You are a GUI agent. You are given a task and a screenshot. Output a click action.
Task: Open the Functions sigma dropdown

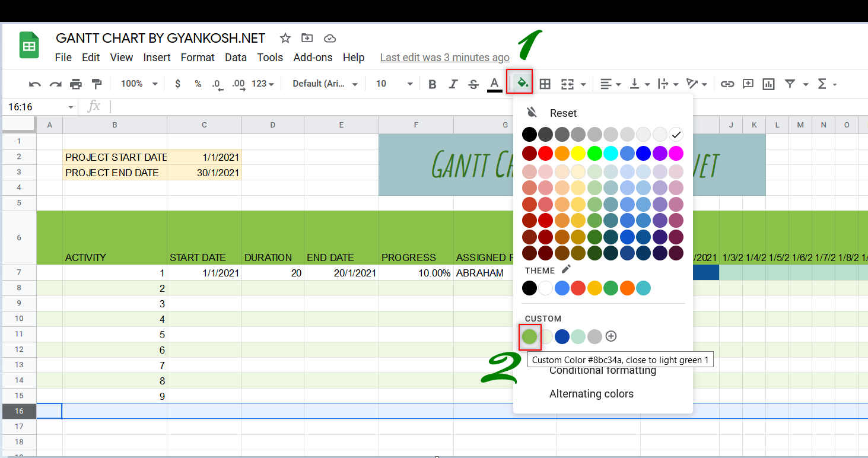pyautogui.click(x=827, y=84)
